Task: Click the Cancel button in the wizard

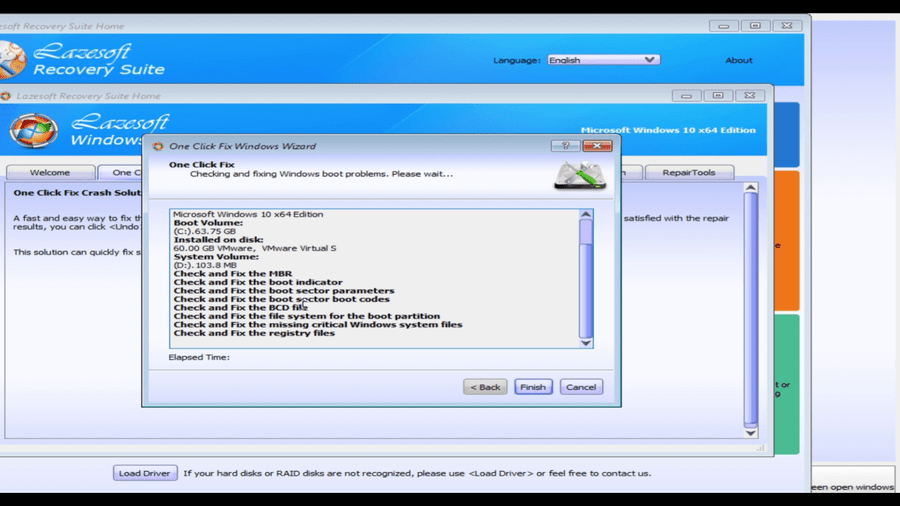Action: pos(581,387)
